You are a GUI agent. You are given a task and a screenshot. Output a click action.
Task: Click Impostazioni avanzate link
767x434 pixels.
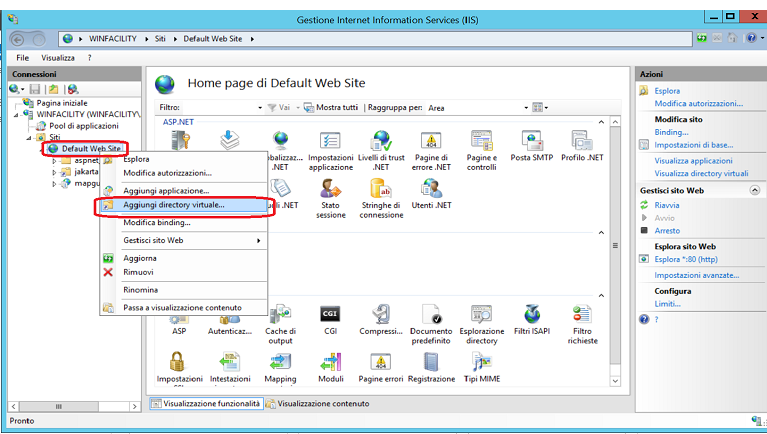pyautogui.click(x=697, y=275)
